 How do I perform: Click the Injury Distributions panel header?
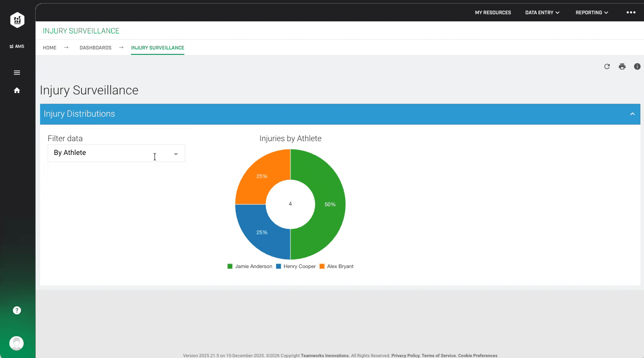pos(340,114)
